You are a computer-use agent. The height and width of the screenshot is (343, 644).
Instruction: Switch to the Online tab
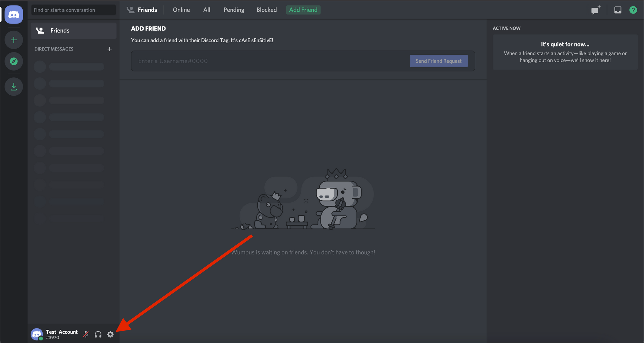[x=181, y=10]
